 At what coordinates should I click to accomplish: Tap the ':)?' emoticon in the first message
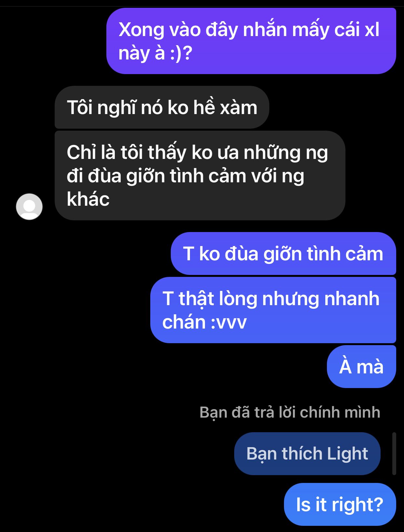pos(182,53)
